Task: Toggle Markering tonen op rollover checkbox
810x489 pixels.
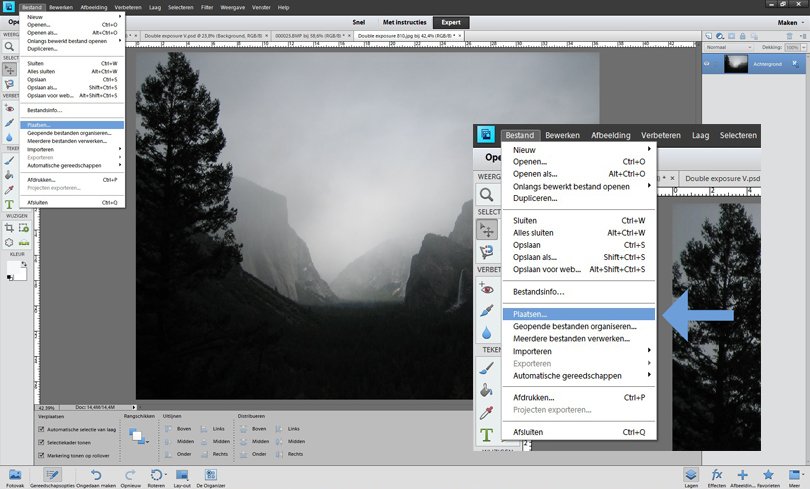Action: 41,455
